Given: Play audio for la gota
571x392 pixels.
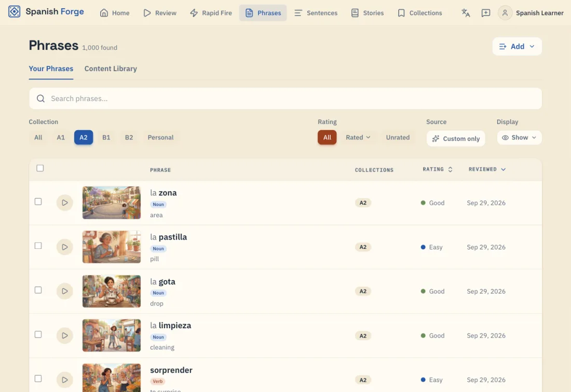Looking at the screenshot, I should point(64,291).
